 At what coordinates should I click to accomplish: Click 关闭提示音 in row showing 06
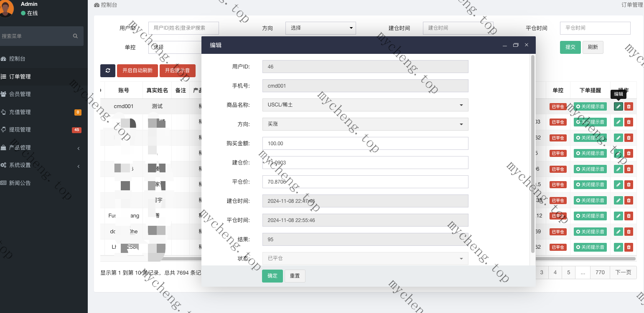click(x=590, y=169)
